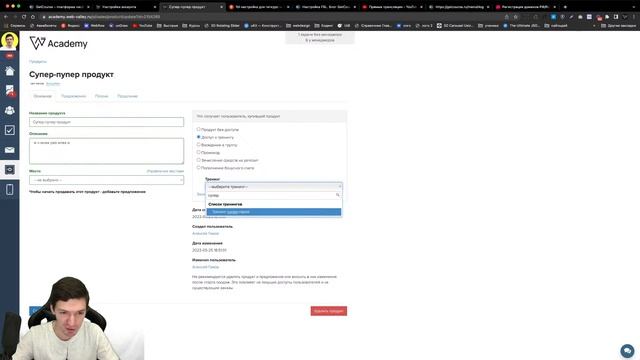
Task: Choose the highlighted training in the list
Action: click(x=274, y=212)
